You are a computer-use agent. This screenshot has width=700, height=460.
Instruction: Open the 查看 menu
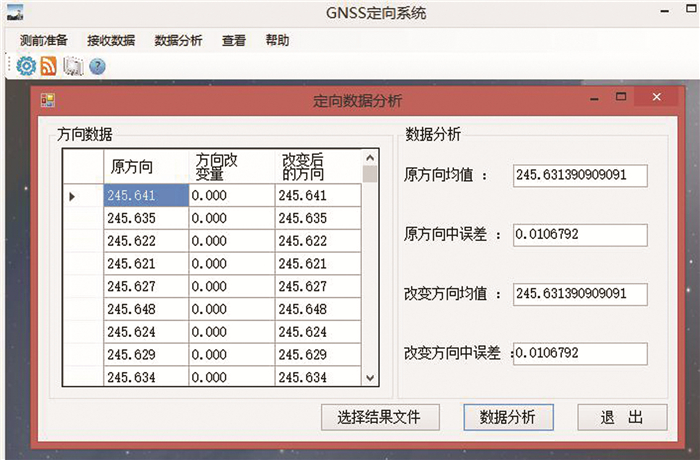point(234,41)
